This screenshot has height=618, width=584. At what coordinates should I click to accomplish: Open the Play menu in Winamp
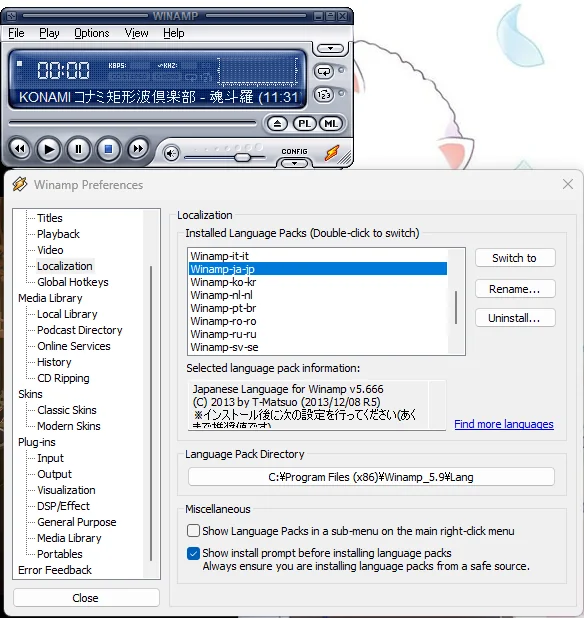(49, 33)
